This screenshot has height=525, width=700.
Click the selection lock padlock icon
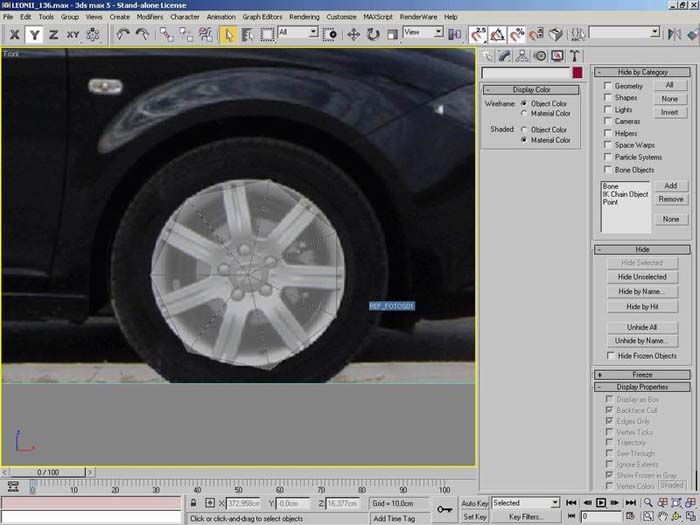(193, 502)
